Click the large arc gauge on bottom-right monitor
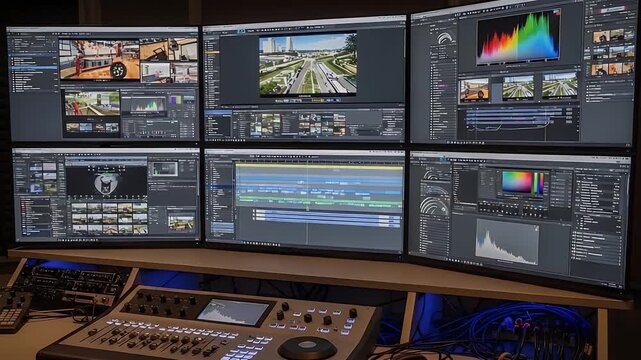 pos(434,206)
